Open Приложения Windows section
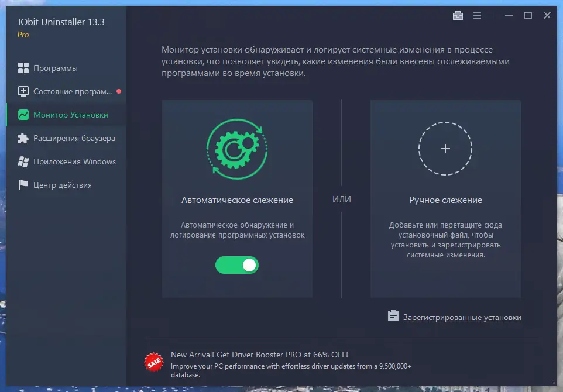 pos(67,161)
